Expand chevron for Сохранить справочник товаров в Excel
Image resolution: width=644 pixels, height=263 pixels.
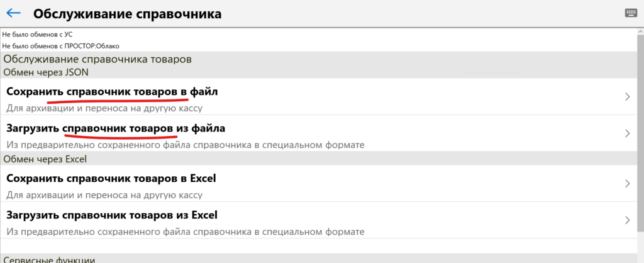[x=627, y=184]
